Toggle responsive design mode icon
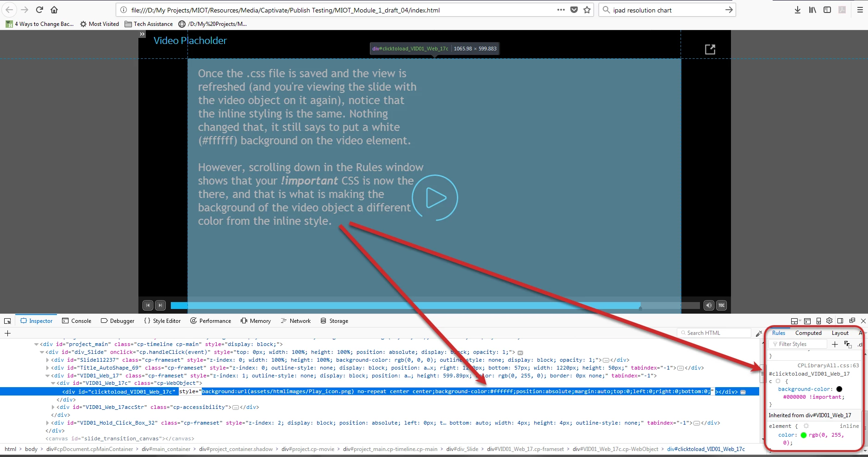The height and width of the screenshot is (457, 868). 818,321
